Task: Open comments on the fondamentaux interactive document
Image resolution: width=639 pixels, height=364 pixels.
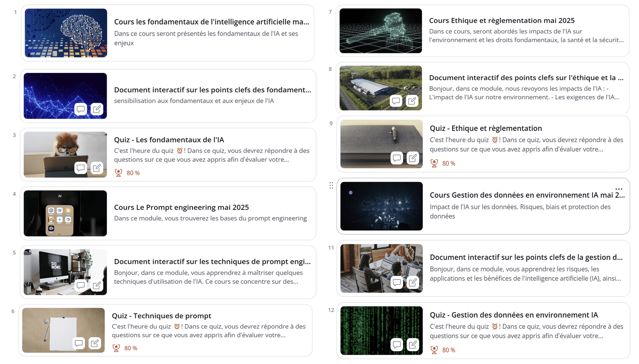Action: pyautogui.click(x=81, y=109)
